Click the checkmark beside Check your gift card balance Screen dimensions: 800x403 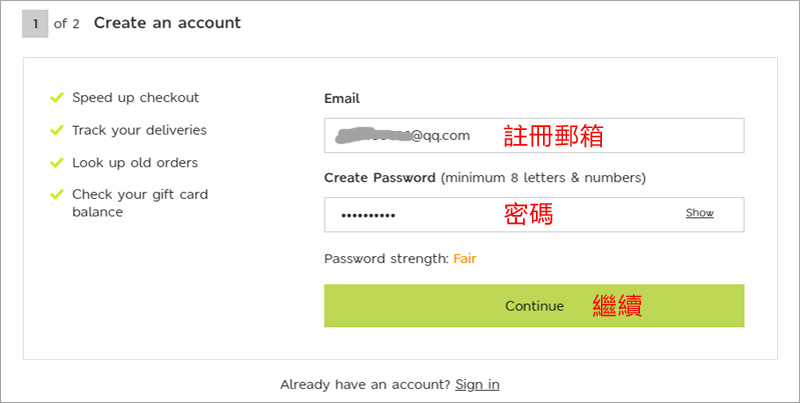click(x=56, y=194)
